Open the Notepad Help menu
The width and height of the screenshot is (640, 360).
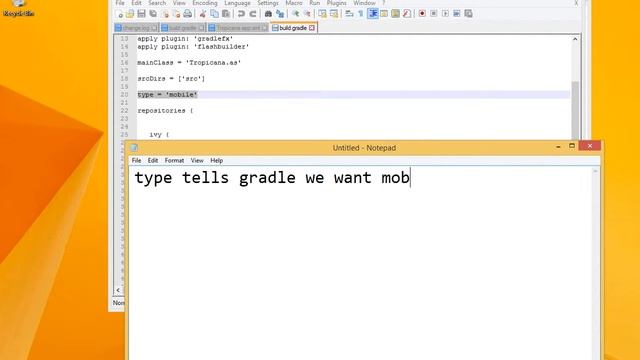216,160
